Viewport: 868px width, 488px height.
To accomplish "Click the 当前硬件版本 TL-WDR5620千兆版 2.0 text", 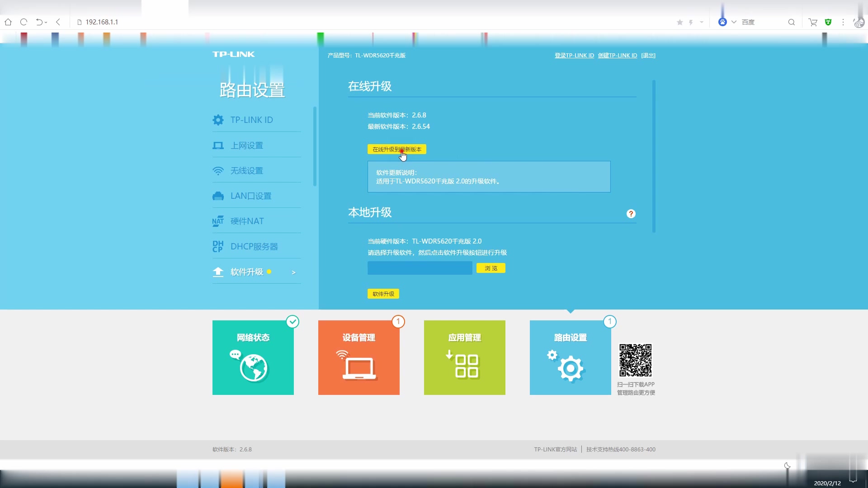I will pos(425,241).
